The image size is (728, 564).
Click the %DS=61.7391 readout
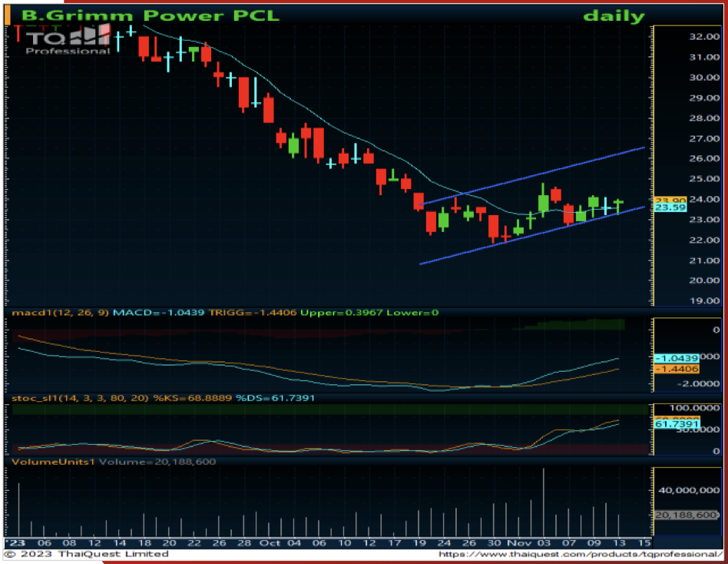click(275, 398)
